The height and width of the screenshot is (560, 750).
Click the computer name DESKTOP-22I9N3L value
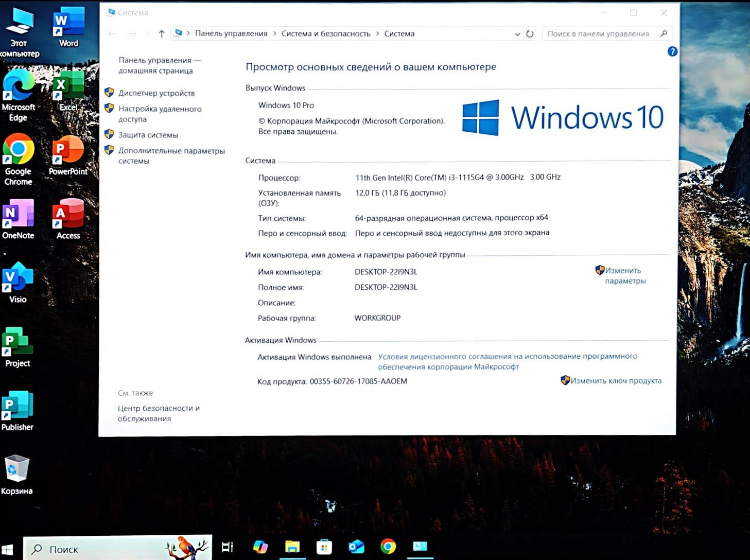pos(386,272)
